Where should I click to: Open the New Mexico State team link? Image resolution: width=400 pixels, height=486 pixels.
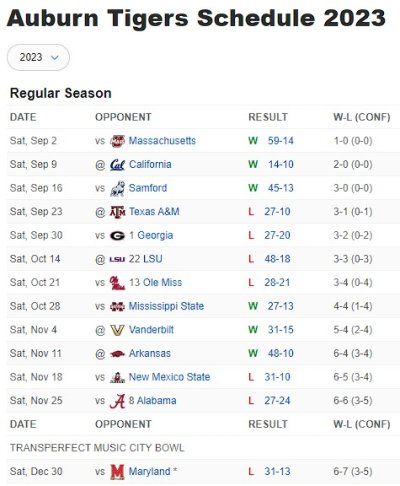pos(169,377)
